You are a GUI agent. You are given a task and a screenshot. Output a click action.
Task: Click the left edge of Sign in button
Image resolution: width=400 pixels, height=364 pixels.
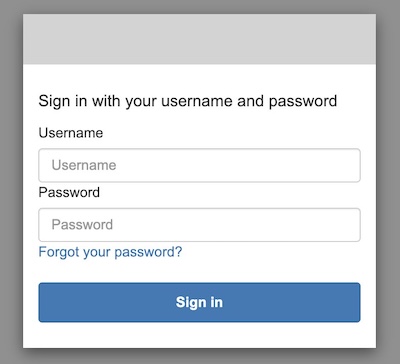pos(45,302)
